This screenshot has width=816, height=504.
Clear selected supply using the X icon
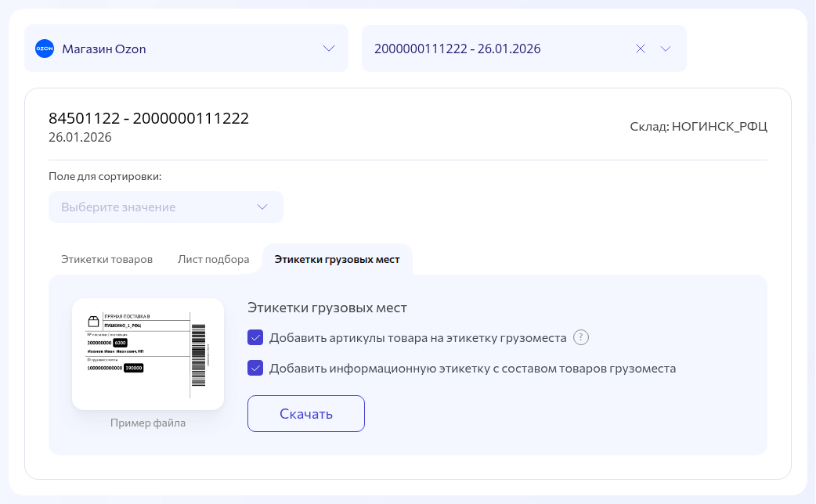(641, 49)
